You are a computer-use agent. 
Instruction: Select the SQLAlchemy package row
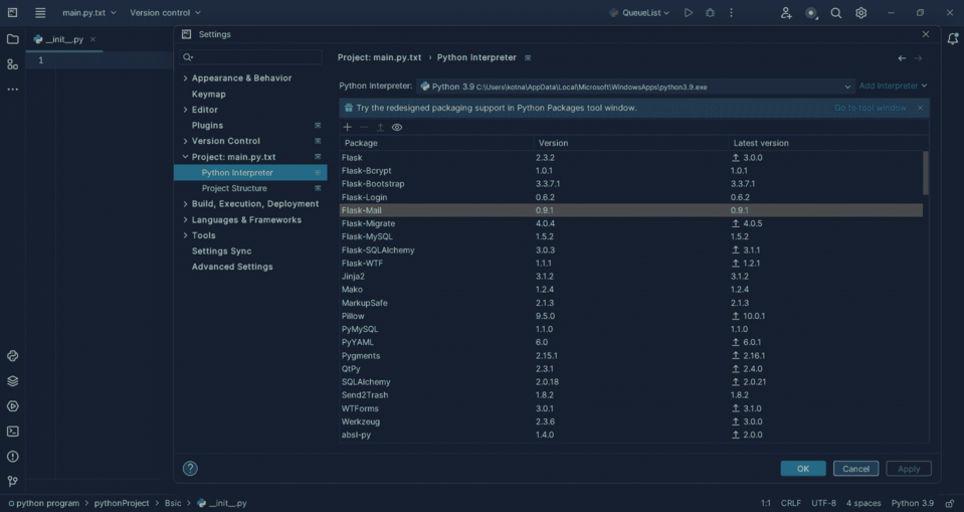coord(631,382)
